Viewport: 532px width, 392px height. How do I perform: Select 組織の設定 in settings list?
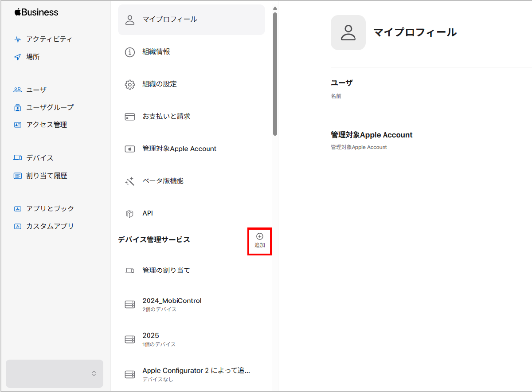click(x=192, y=84)
